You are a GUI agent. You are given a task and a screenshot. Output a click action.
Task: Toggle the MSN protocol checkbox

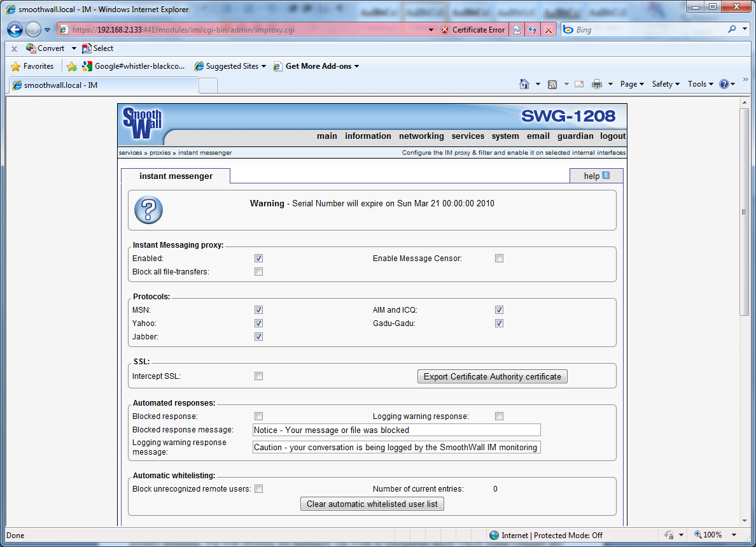(259, 310)
